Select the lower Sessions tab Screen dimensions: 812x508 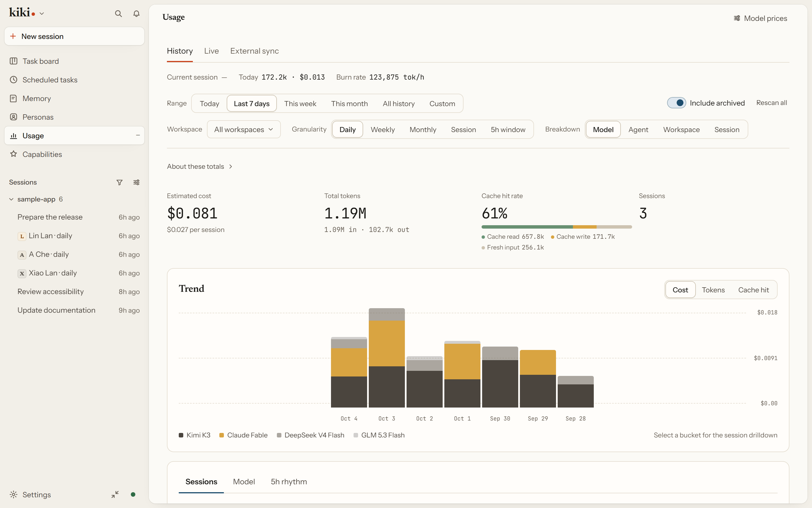(x=201, y=481)
